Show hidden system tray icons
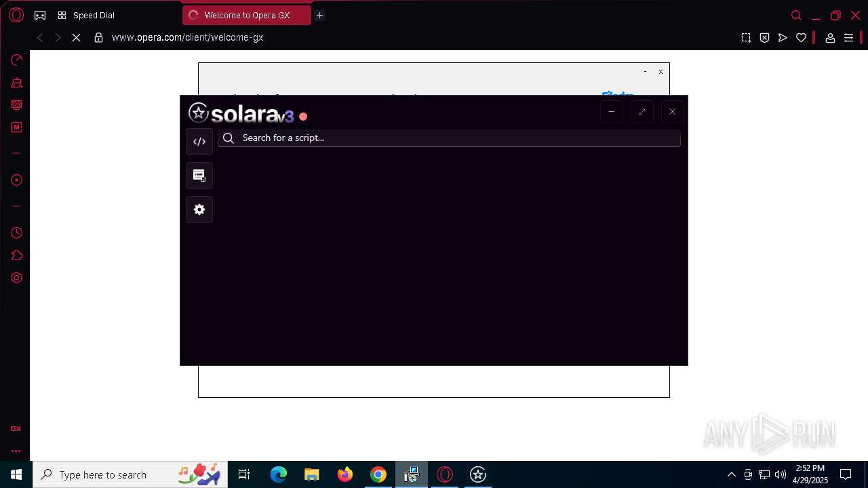 tap(731, 474)
